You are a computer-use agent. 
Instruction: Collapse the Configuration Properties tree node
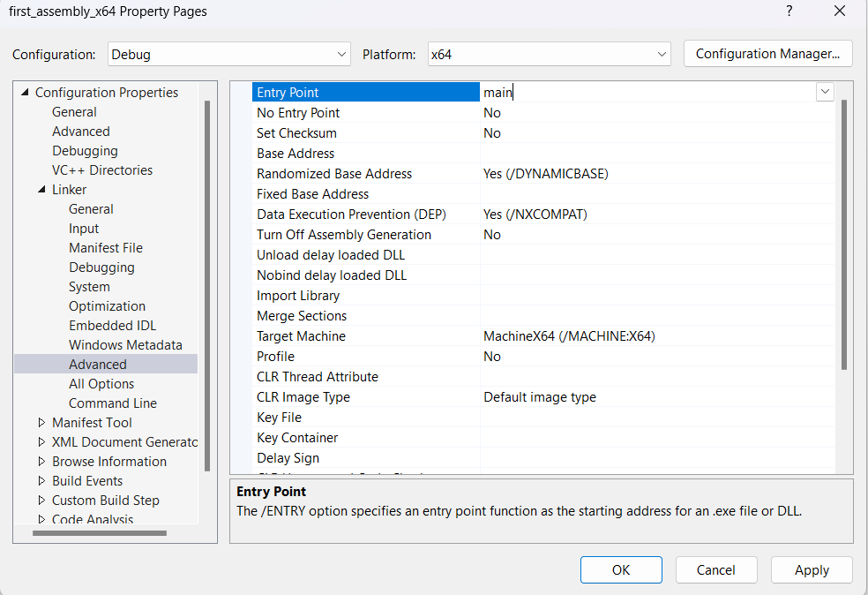tap(24, 93)
